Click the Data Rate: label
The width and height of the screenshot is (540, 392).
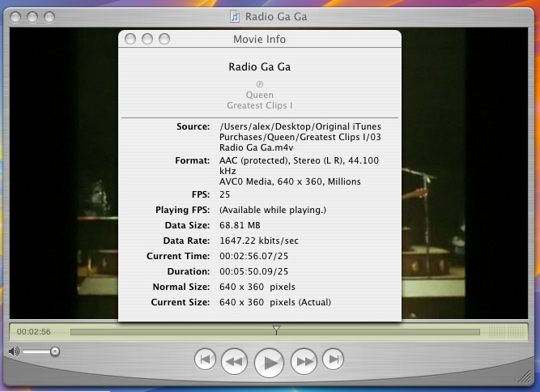(x=186, y=241)
